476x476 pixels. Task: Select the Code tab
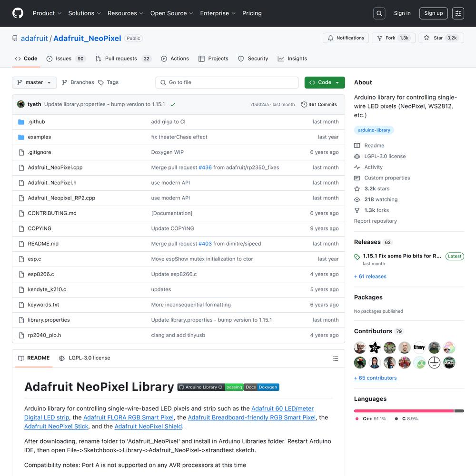coord(26,59)
